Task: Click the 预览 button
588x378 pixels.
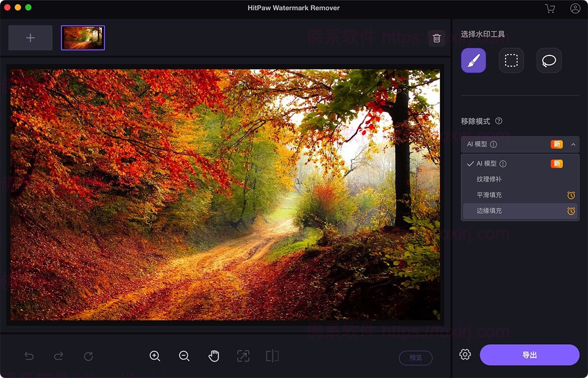Action: [x=416, y=358]
